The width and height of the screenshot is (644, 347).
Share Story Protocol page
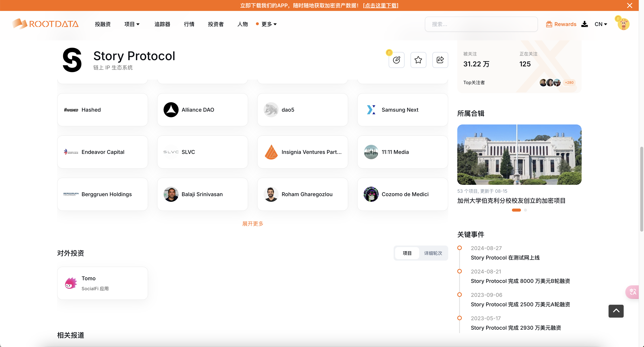(x=440, y=60)
